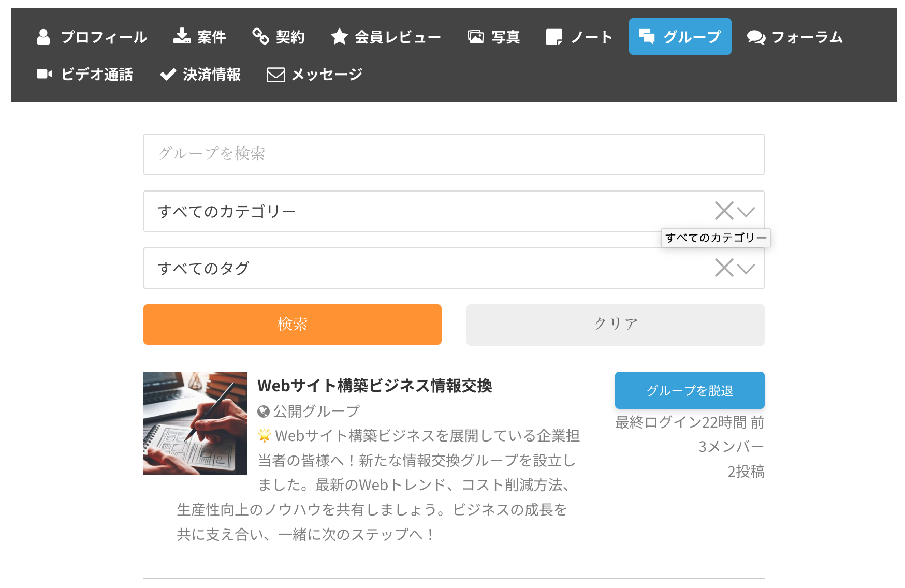Click the photo icon next to 写真
Screen dimensions: 905x588
[475, 36]
